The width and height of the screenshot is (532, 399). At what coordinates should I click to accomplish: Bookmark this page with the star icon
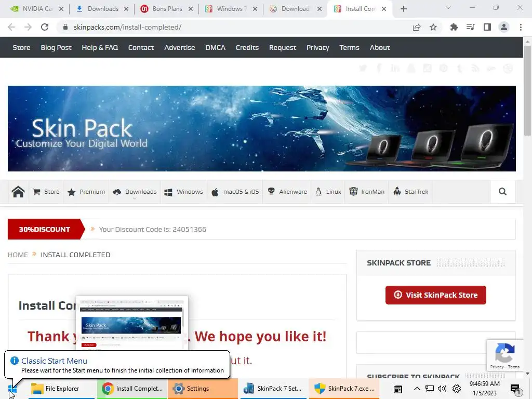point(433,27)
